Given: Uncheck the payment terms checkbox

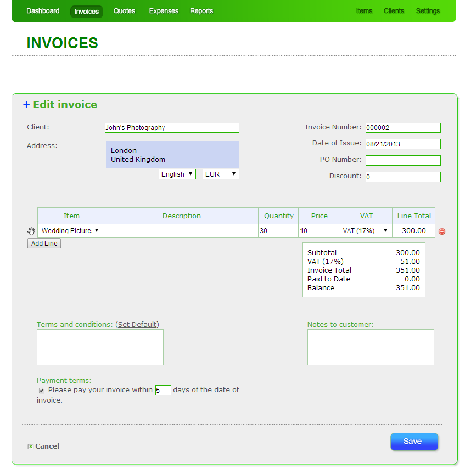Looking at the screenshot, I should point(41,390).
